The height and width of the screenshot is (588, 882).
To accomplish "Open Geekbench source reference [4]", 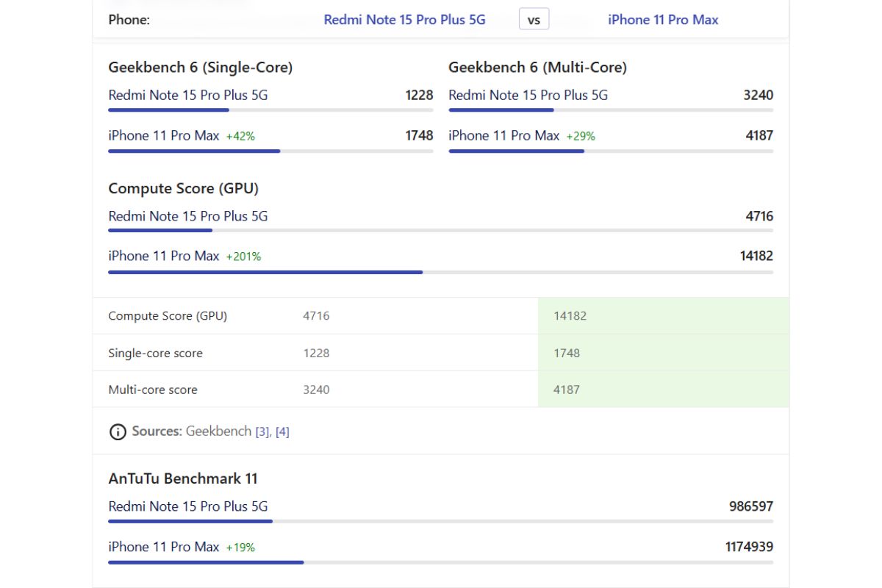I will coord(282,432).
